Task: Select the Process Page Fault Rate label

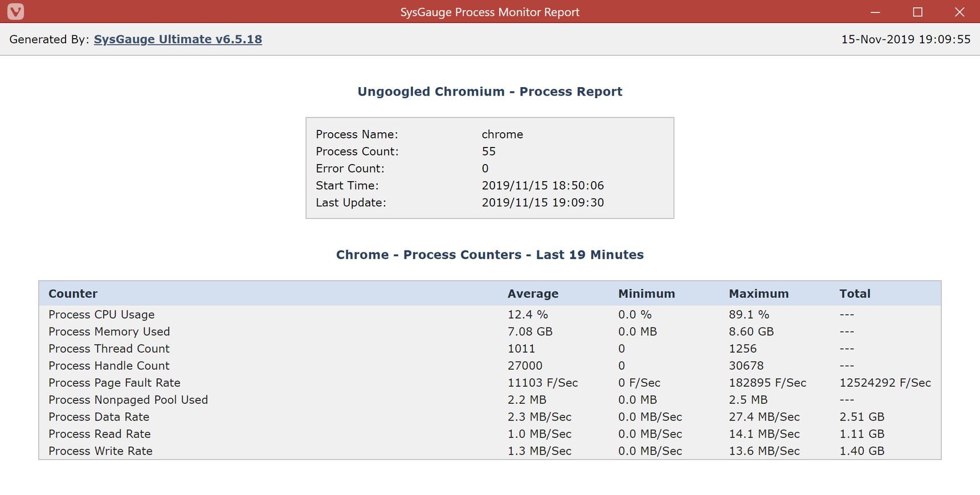Action: pyautogui.click(x=115, y=383)
